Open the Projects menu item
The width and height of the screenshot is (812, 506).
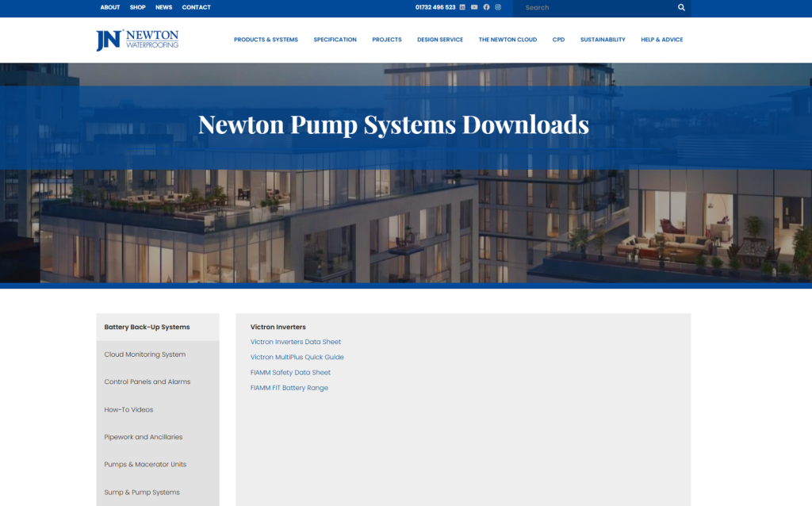click(387, 40)
